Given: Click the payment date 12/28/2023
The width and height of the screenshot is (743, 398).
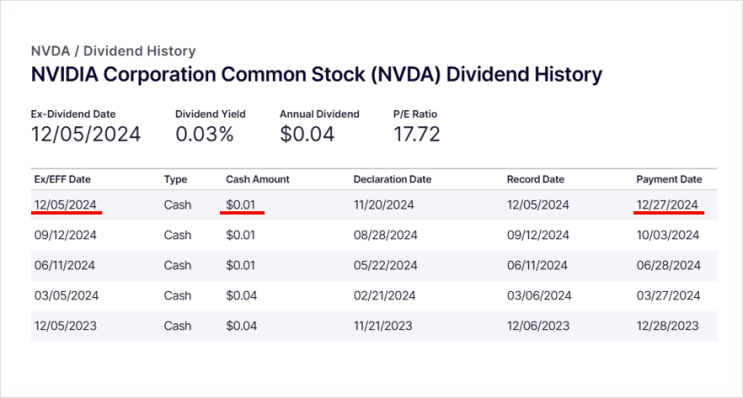Looking at the screenshot, I should [x=668, y=326].
